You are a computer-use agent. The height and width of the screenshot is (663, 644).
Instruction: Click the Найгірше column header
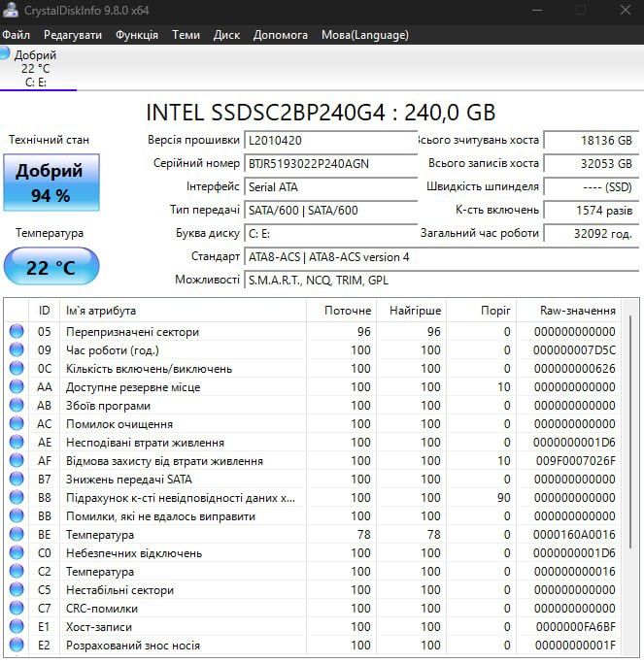click(x=411, y=311)
